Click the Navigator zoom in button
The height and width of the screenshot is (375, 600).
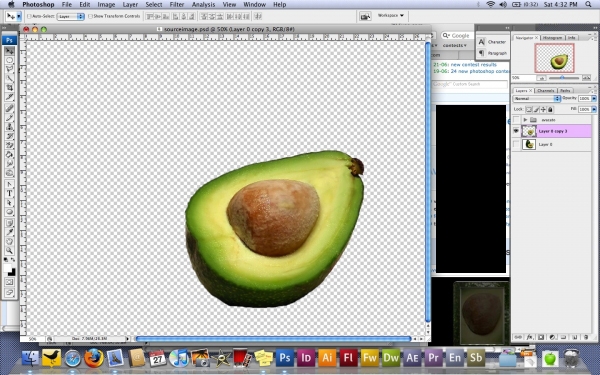point(586,78)
